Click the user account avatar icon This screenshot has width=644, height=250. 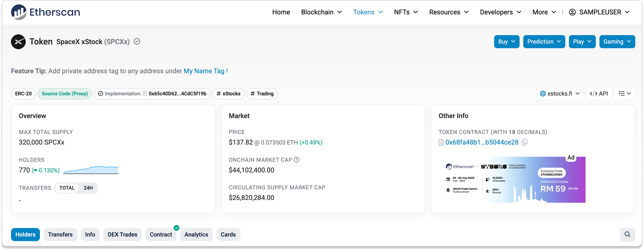[572, 12]
